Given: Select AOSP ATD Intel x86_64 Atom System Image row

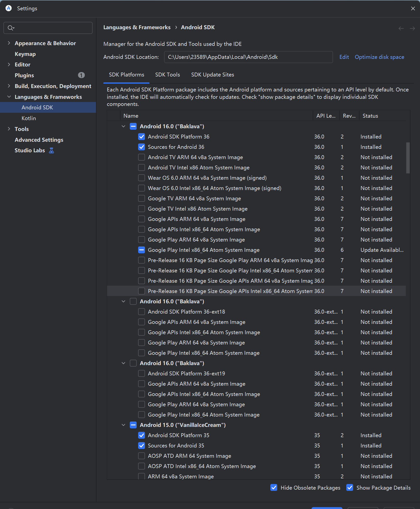Looking at the screenshot, I should (x=256, y=466).
